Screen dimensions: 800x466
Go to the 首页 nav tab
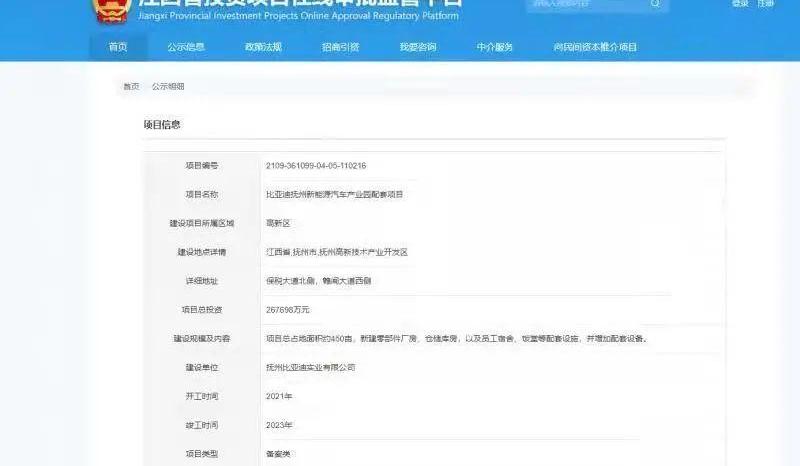click(118, 47)
